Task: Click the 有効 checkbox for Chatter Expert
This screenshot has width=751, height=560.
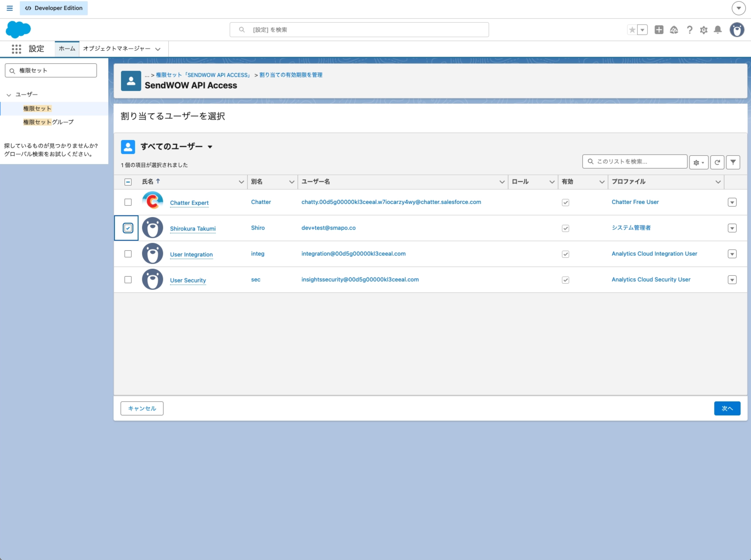Action: [566, 202]
